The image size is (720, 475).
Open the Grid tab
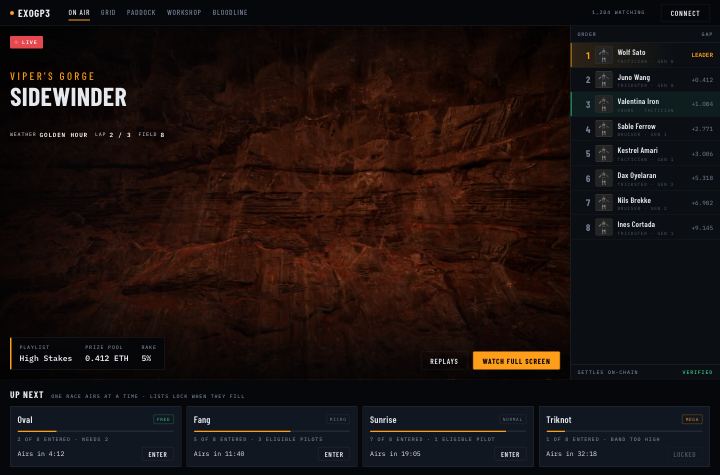pyautogui.click(x=108, y=12)
